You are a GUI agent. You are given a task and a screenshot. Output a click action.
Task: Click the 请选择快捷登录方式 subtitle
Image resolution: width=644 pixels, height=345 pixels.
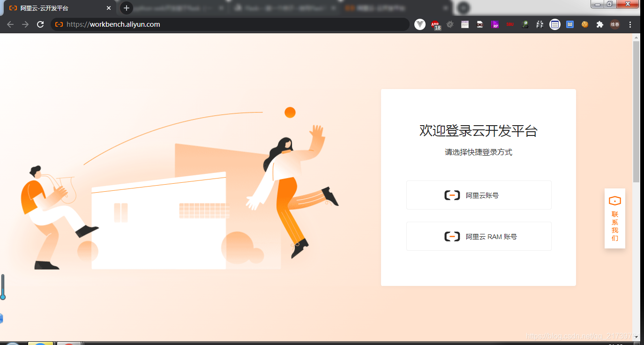[479, 152]
